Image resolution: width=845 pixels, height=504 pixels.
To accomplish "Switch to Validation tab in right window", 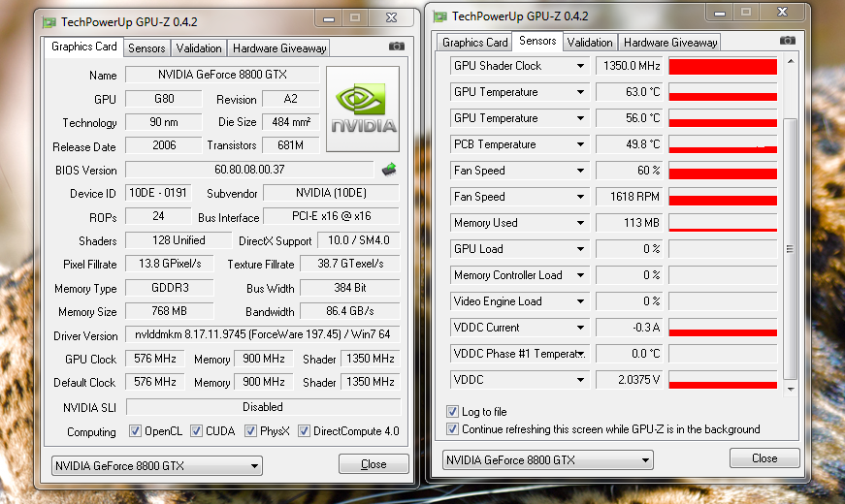I will [x=590, y=43].
